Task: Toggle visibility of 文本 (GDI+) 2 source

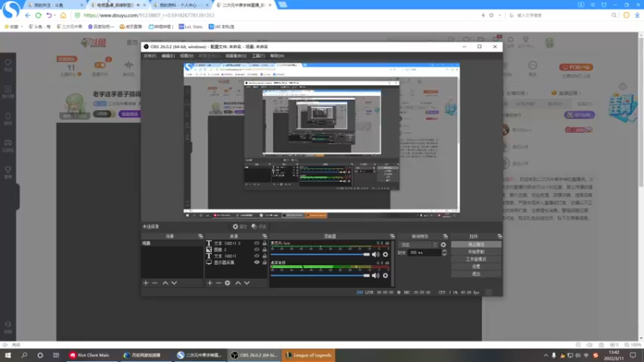Action: [x=257, y=244]
